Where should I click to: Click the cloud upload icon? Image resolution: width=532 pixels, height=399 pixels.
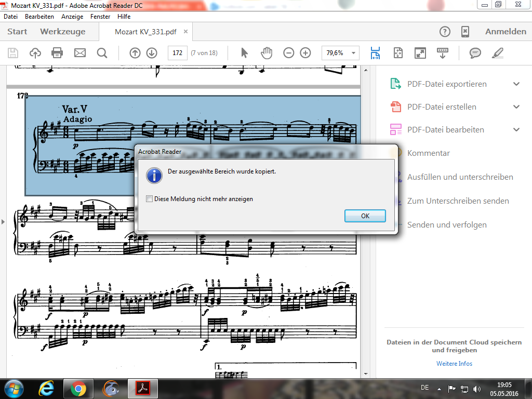35,53
